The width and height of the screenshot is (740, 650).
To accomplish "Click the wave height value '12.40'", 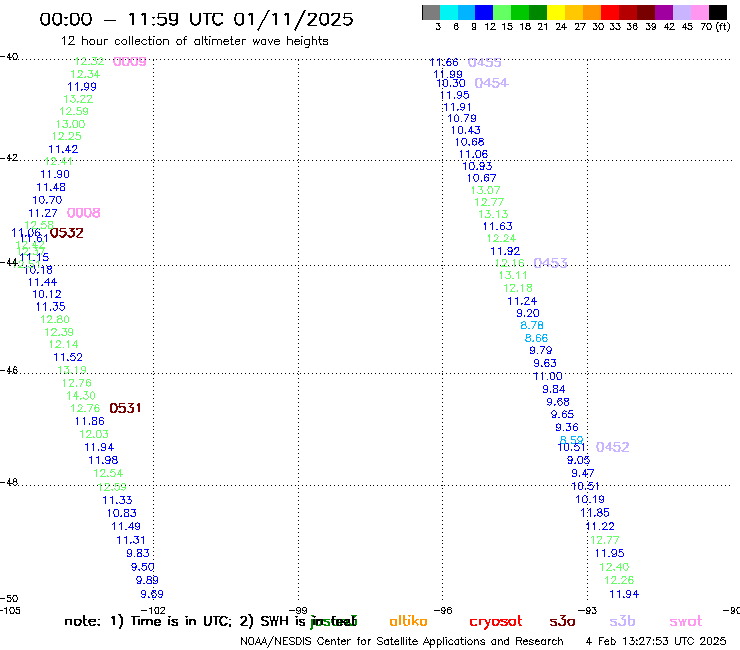I will click(x=614, y=567).
